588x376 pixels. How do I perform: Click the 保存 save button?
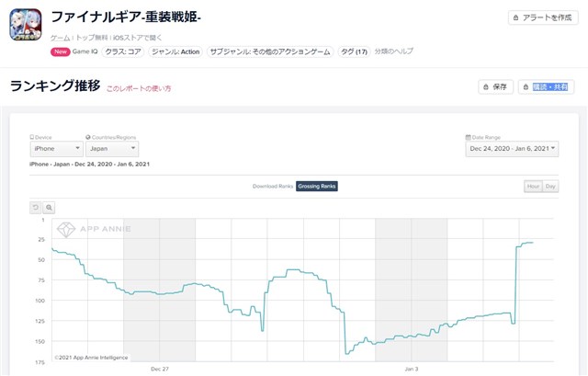[x=495, y=87]
